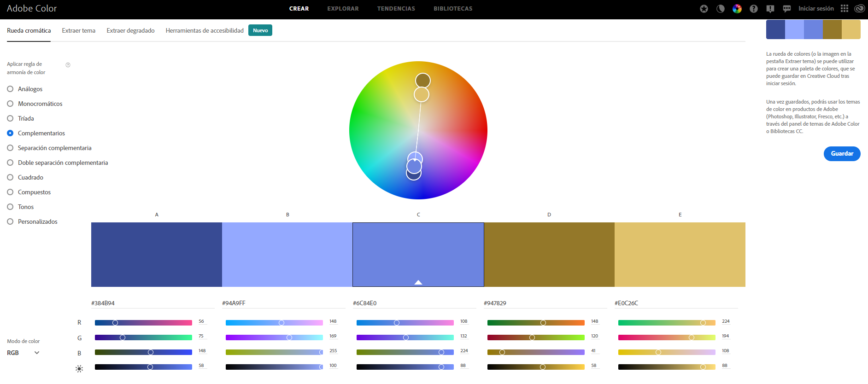
Task: Click the #384B94 hex input field
Action: [x=152, y=303]
